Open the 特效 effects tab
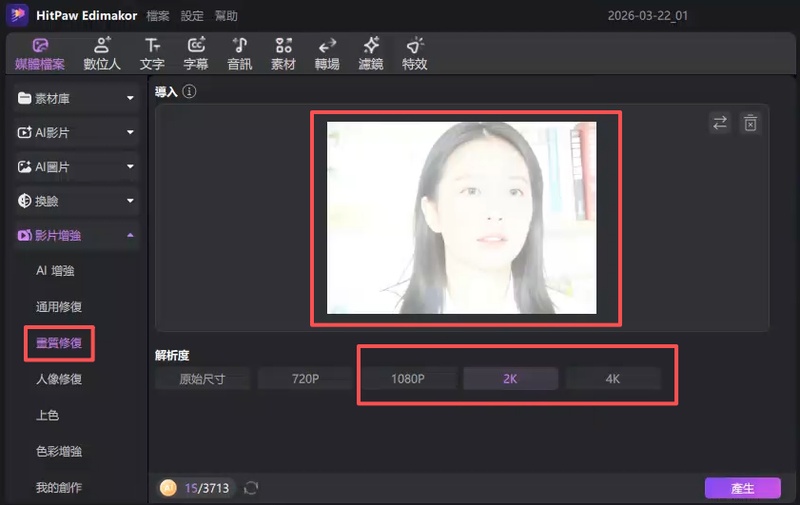The height and width of the screenshot is (505, 800). (x=415, y=54)
